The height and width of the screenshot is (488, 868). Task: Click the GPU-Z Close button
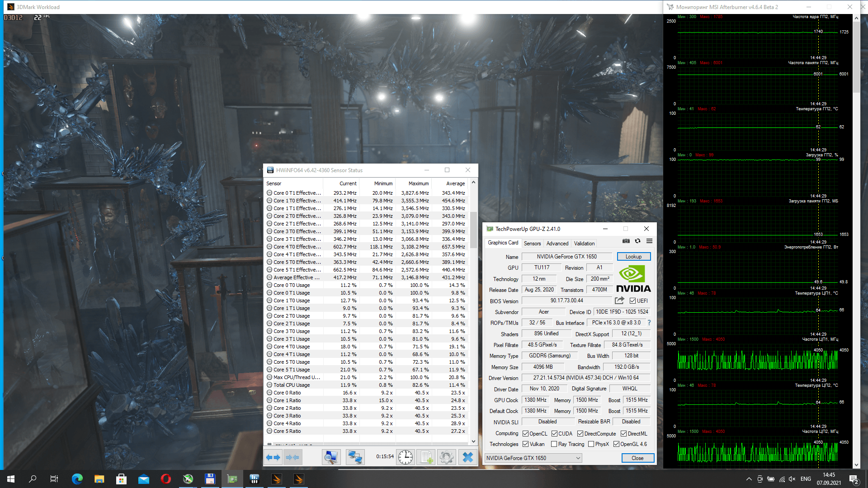tap(637, 458)
